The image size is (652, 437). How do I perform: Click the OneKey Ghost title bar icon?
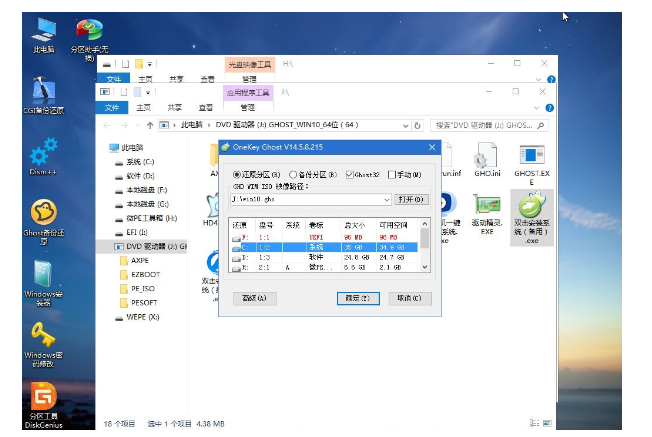point(225,147)
